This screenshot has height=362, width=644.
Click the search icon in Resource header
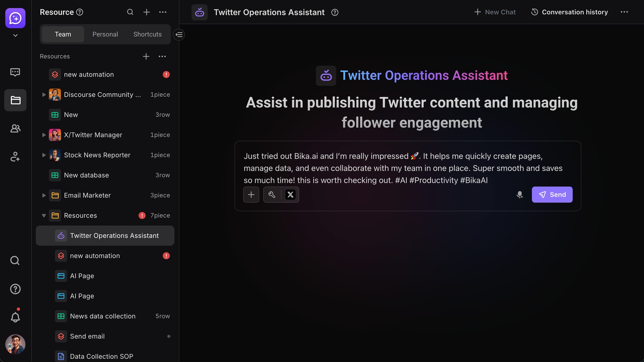pyautogui.click(x=130, y=12)
